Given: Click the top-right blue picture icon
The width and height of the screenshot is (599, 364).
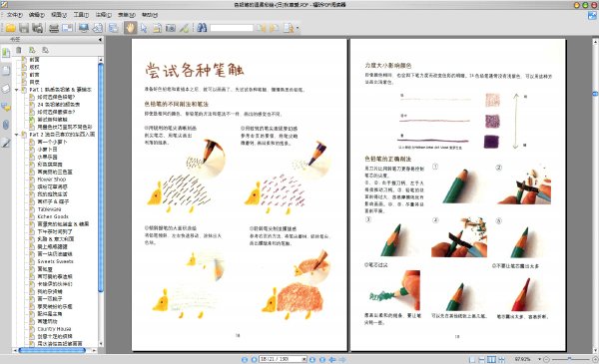Looking at the screenshot, I should point(592,15).
